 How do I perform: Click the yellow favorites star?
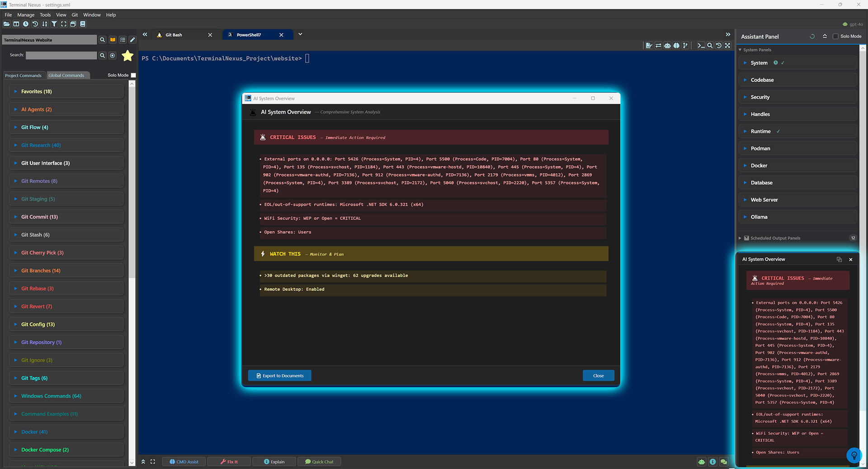[x=127, y=56]
